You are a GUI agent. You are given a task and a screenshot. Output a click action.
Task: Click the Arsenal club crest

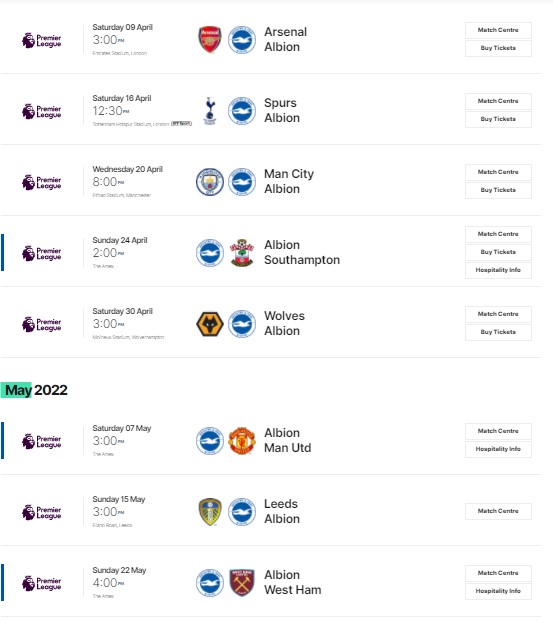pyautogui.click(x=210, y=40)
